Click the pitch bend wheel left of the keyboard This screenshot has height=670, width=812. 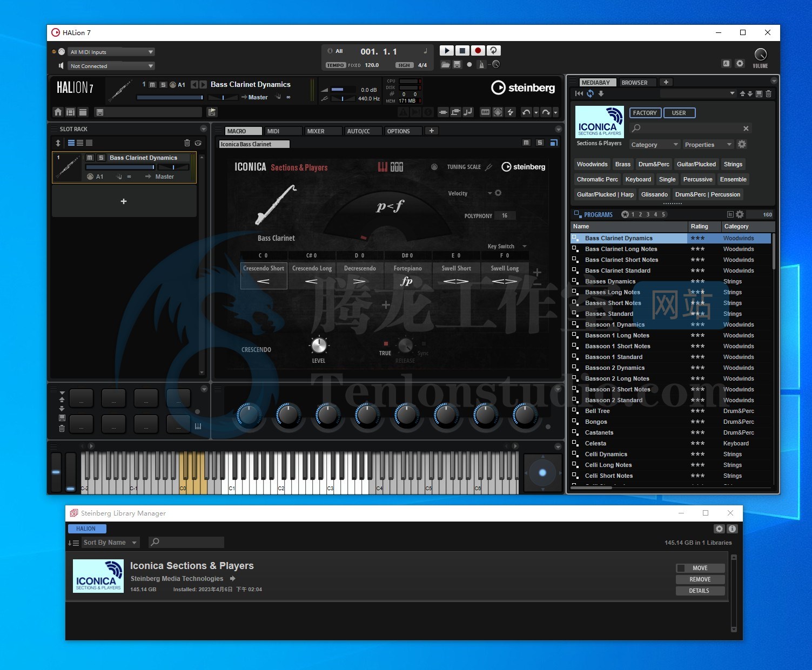coord(56,472)
